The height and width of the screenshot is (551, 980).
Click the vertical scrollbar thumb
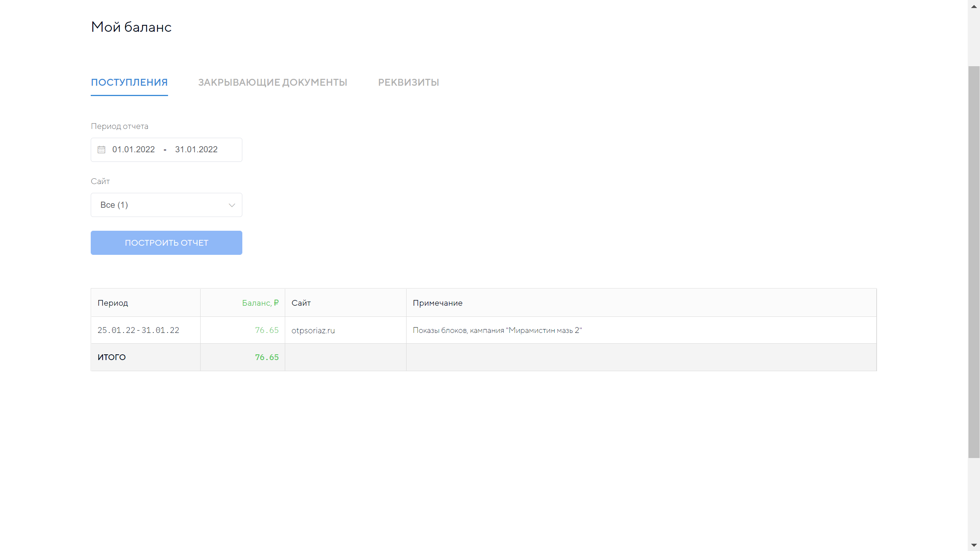click(x=974, y=262)
